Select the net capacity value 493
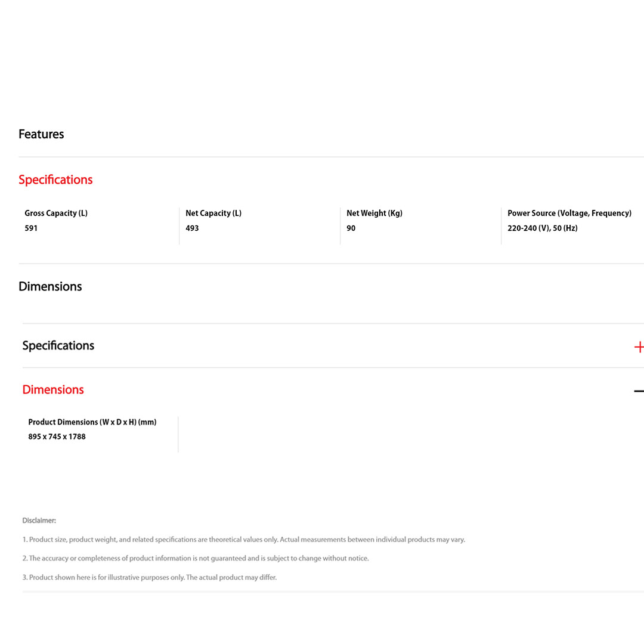 tap(192, 228)
